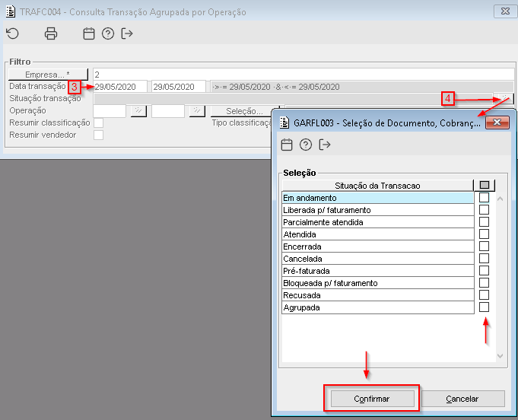518x420 pixels.
Task: Open the calendar icon in TRAFC004 toolbar
Action: click(x=88, y=33)
